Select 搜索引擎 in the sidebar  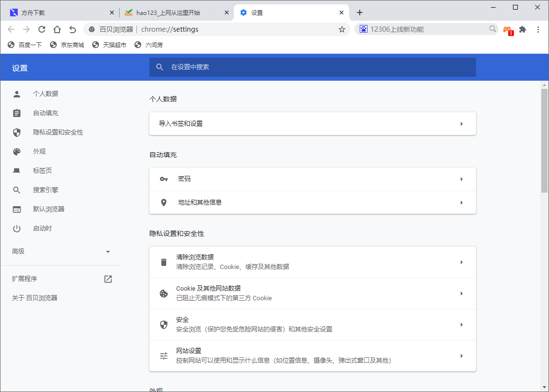(x=46, y=190)
